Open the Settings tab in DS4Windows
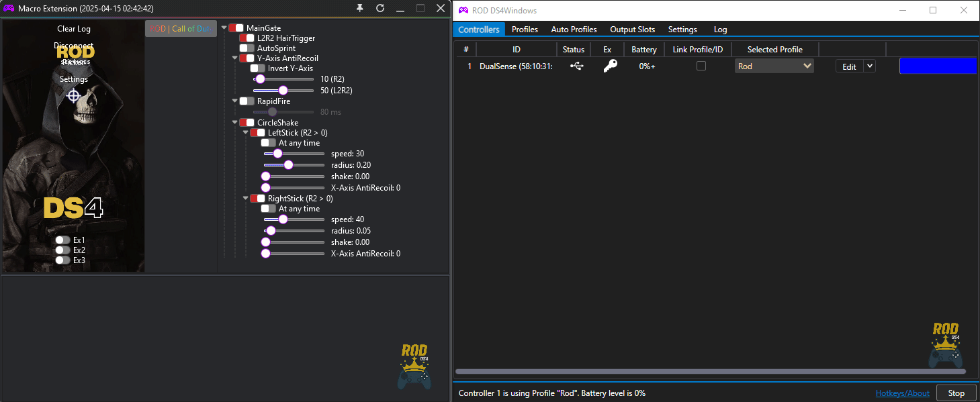 click(x=682, y=30)
